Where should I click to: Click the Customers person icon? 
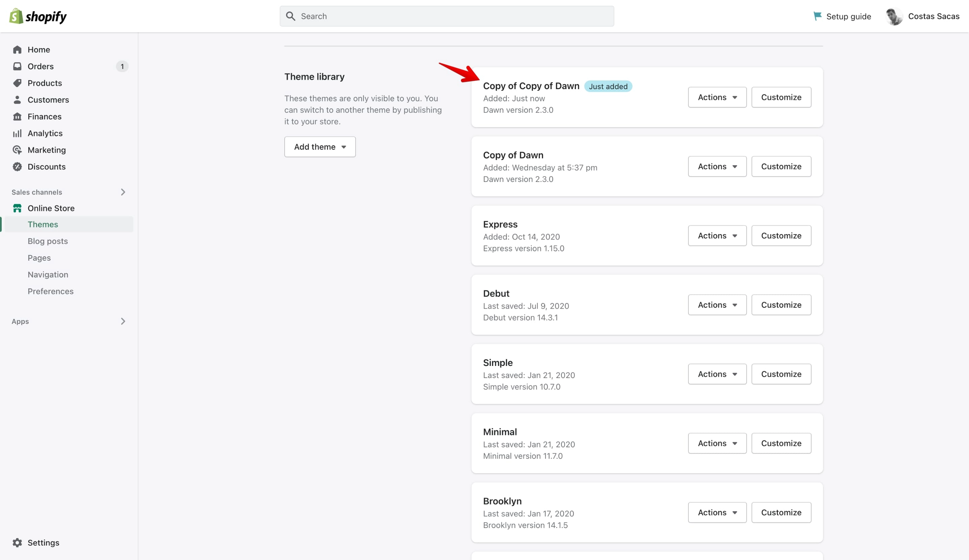click(x=17, y=100)
